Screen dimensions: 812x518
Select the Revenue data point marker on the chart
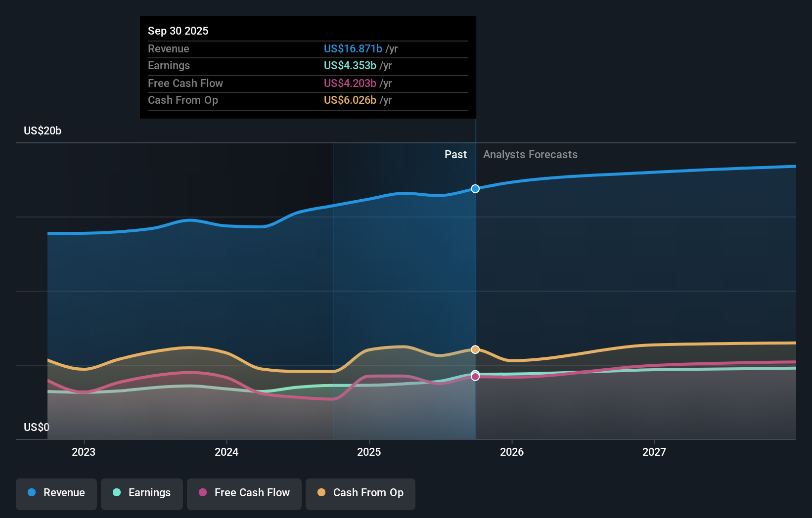pos(475,188)
